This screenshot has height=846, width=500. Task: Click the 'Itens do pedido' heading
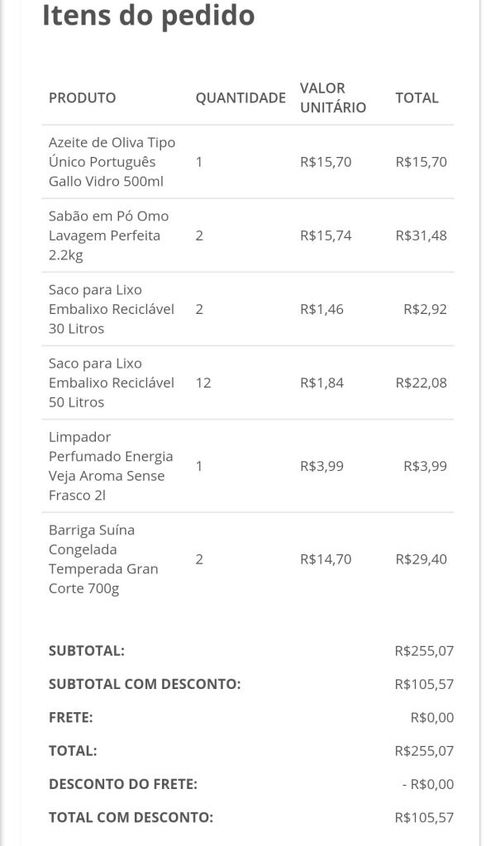(148, 15)
